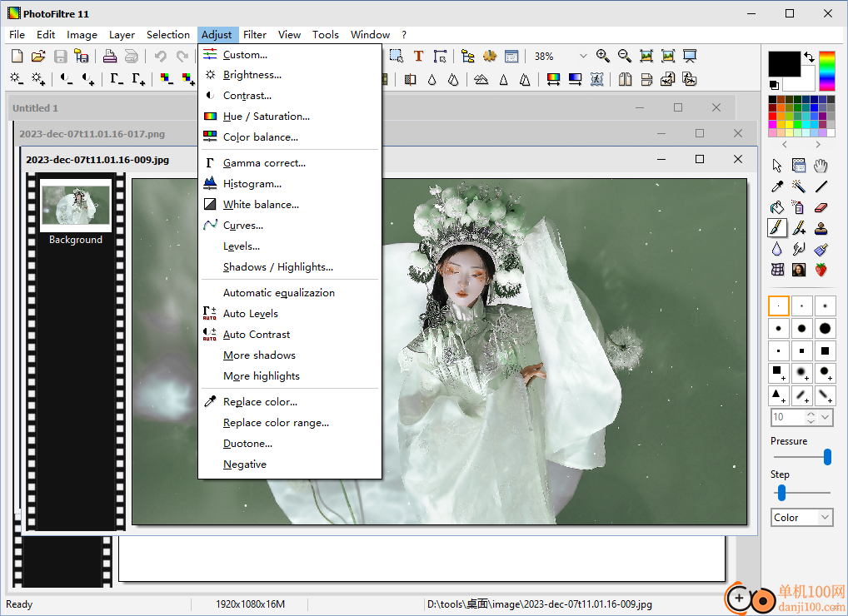Choose the soft blurred round brush tip
This screenshot has width=848, height=616.
coord(801,373)
